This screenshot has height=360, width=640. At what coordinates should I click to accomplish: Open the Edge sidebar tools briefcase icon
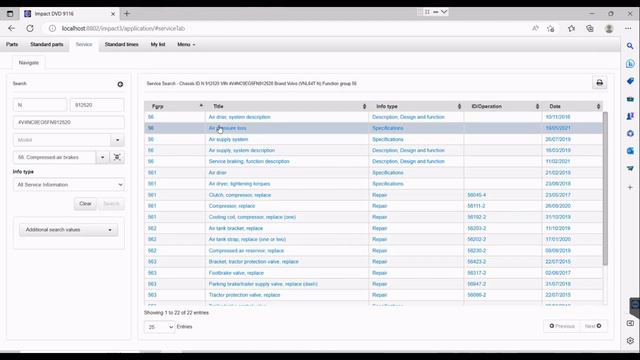(630, 99)
